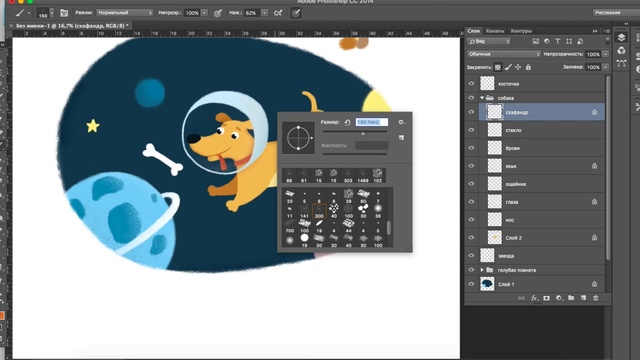Toggle lock all icon
This screenshot has width=640, height=360.
click(529, 67)
